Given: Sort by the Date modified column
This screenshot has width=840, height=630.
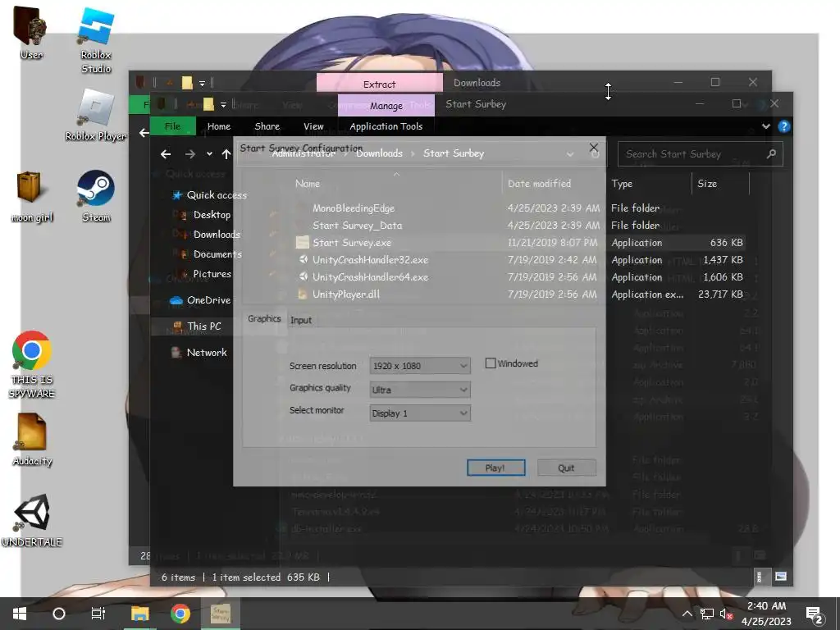Looking at the screenshot, I should click(x=539, y=183).
